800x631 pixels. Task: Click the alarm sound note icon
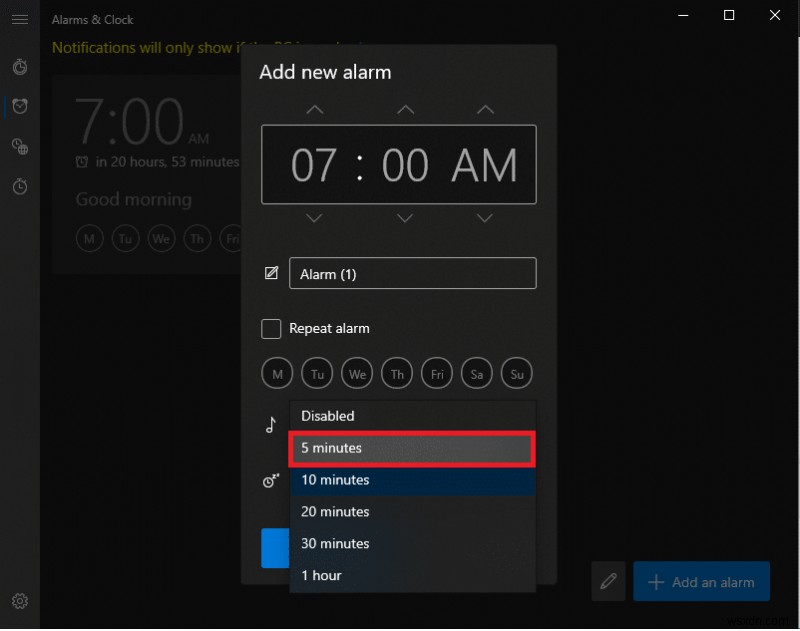[269, 424]
